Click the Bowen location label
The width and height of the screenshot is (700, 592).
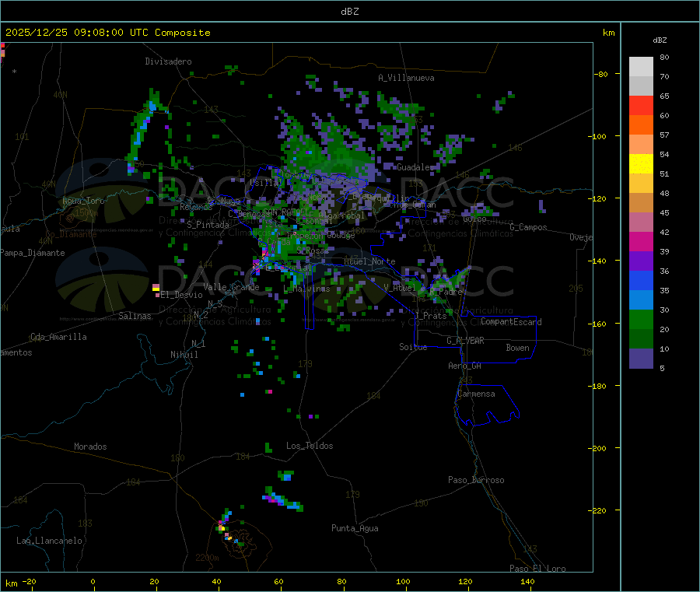(x=517, y=348)
